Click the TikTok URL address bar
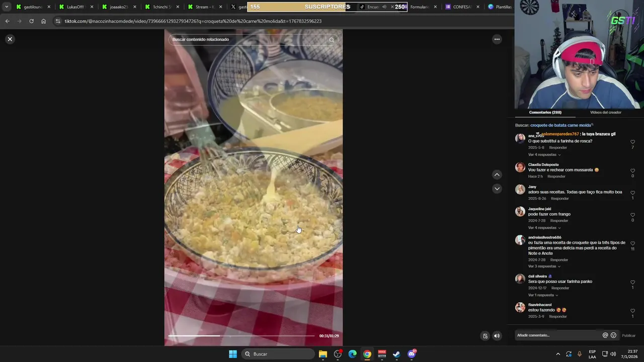Viewport: 644px width, 362px height. point(193,21)
